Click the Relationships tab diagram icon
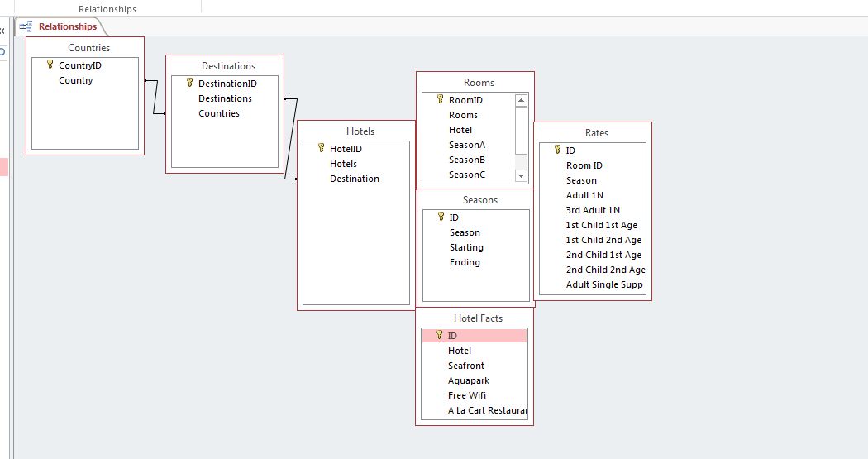The image size is (868, 459). 26,26
